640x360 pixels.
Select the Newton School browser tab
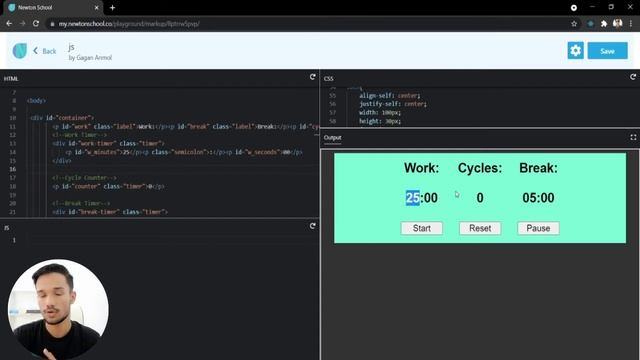coord(53,7)
